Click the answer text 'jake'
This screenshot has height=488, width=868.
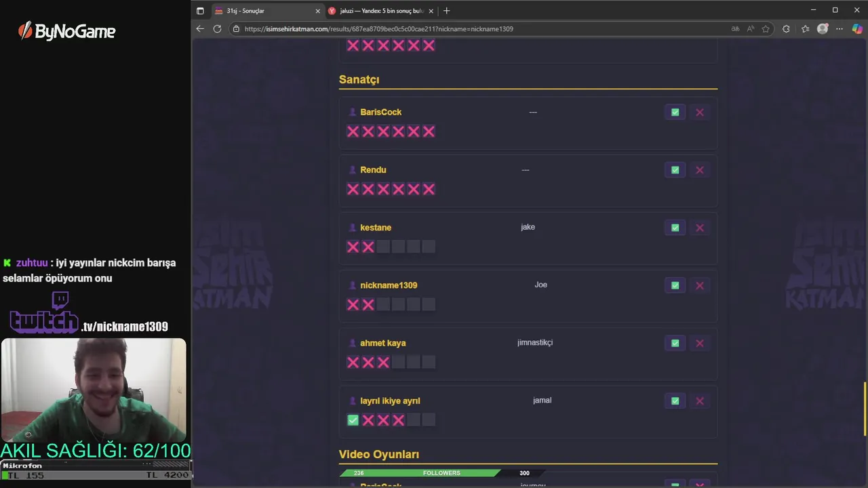[x=528, y=227]
